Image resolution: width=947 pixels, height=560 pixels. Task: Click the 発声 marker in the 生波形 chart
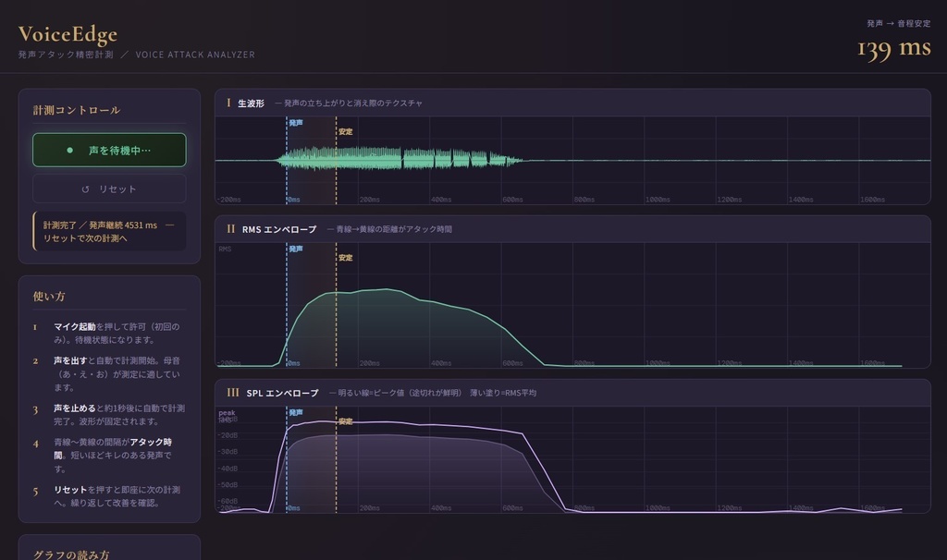[296, 123]
